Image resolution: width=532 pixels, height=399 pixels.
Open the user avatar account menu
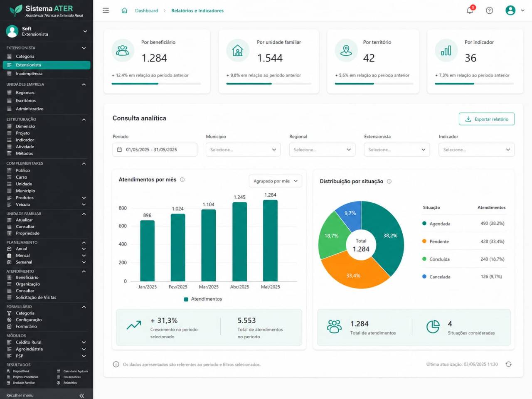click(x=515, y=10)
